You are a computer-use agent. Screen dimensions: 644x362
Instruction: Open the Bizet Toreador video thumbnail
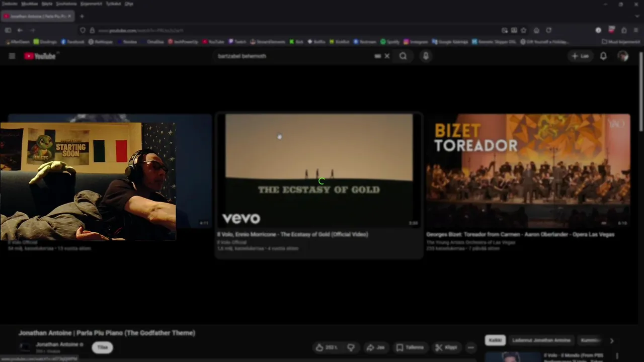click(x=528, y=170)
